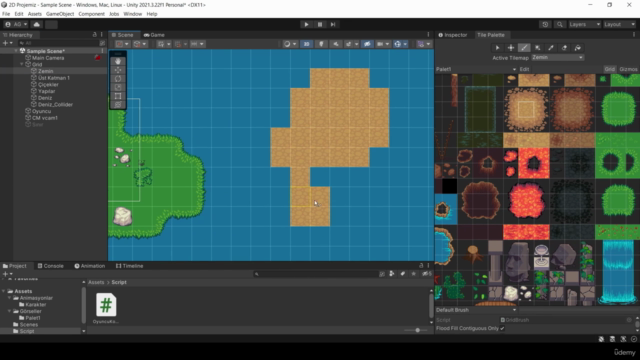Screen dimensions: 640x360
Task: Select the Move tool in Scene overlay
Action: point(118,70)
